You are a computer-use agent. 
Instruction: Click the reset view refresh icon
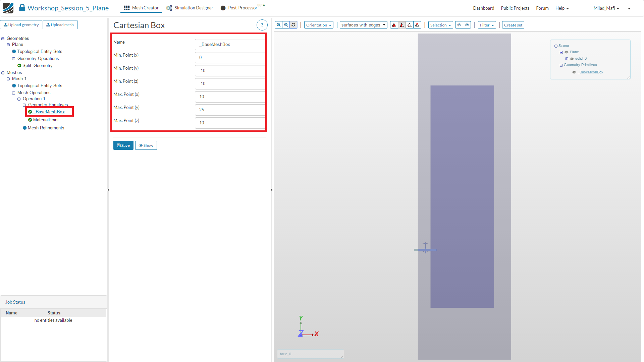click(x=293, y=25)
